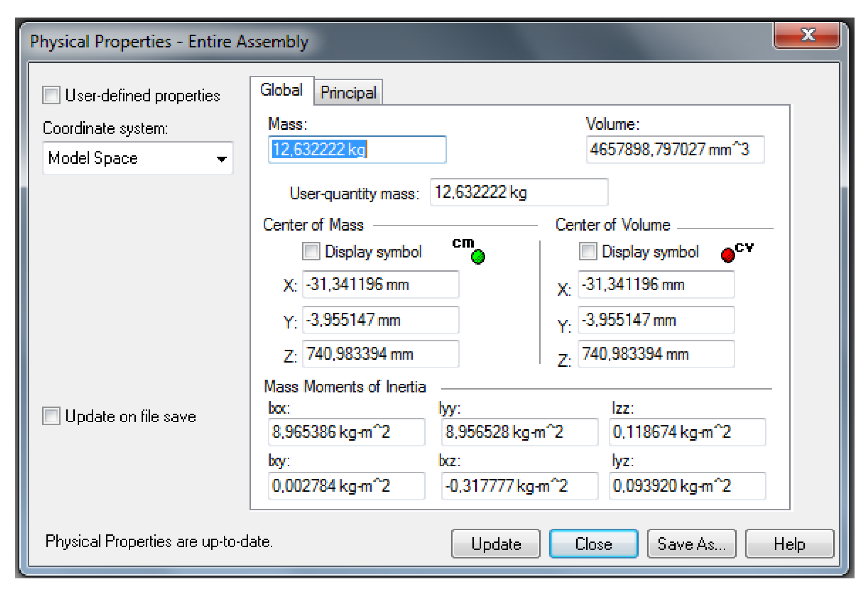Click the 'Coordinate system:' label
This screenshot has width=868, height=592.
[105, 128]
